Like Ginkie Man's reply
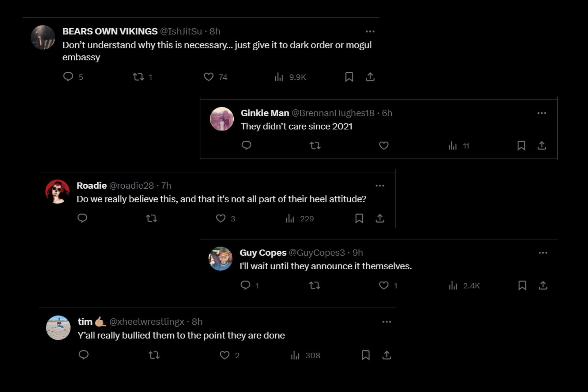 pyautogui.click(x=384, y=145)
